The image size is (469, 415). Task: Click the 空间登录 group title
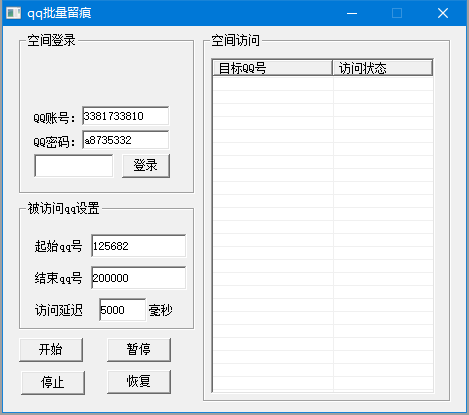tap(51, 40)
